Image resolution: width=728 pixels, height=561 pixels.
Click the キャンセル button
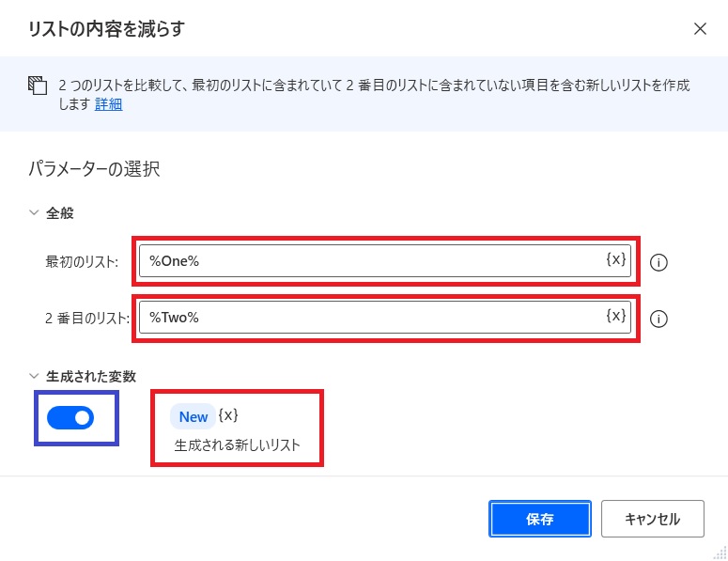click(x=653, y=519)
